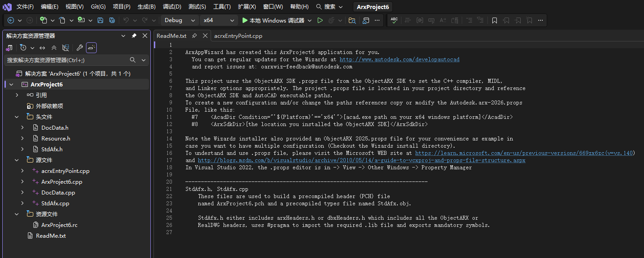The image size is (644, 258).
Task: Open the Git(G) menu
Action: [x=98, y=7]
